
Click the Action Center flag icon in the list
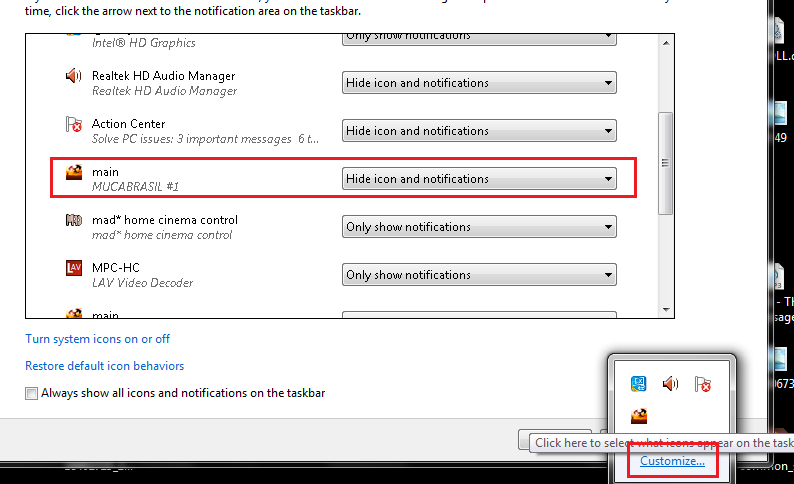(73, 124)
